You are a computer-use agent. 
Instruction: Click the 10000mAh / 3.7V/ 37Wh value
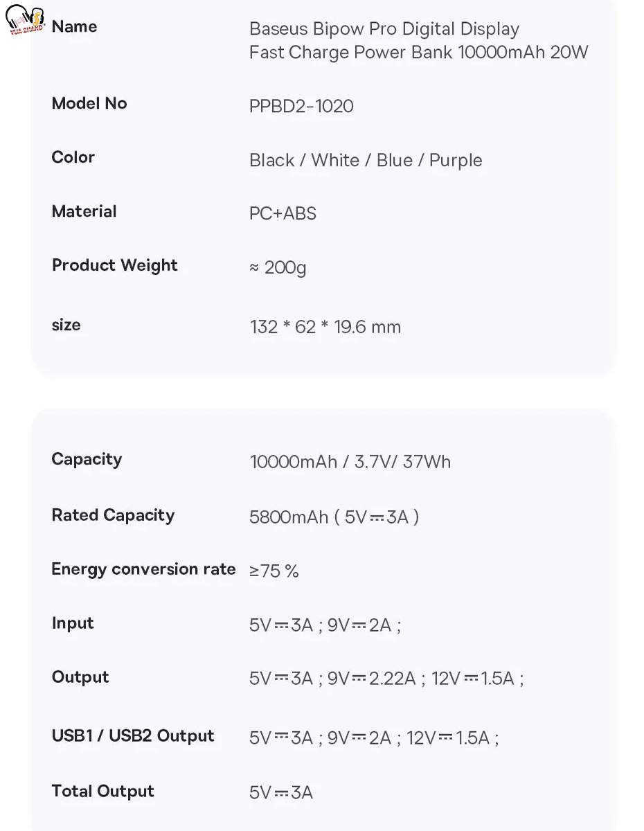(x=350, y=462)
